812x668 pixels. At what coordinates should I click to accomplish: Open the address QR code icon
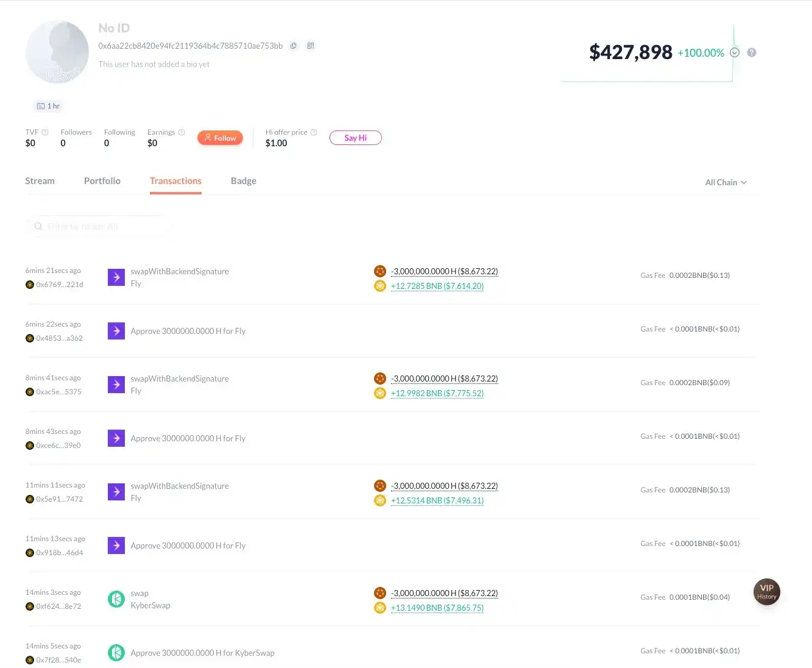[x=311, y=46]
